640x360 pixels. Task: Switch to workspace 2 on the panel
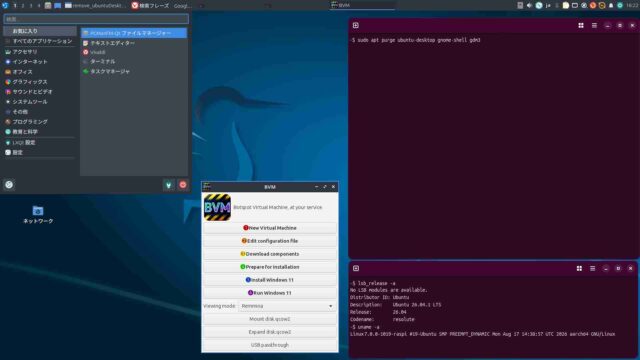(x=23, y=6)
